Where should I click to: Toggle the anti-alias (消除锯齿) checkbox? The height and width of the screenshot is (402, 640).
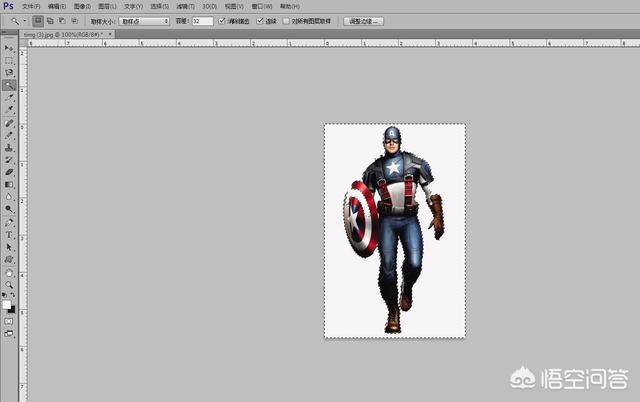pos(222,21)
